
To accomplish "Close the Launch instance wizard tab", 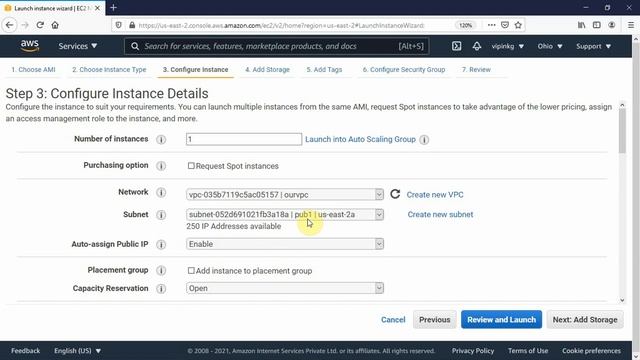I will (x=97, y=8).
